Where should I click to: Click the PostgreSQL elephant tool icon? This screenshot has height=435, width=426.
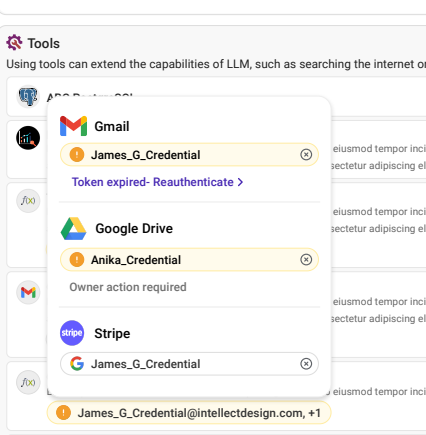point(28,96)
